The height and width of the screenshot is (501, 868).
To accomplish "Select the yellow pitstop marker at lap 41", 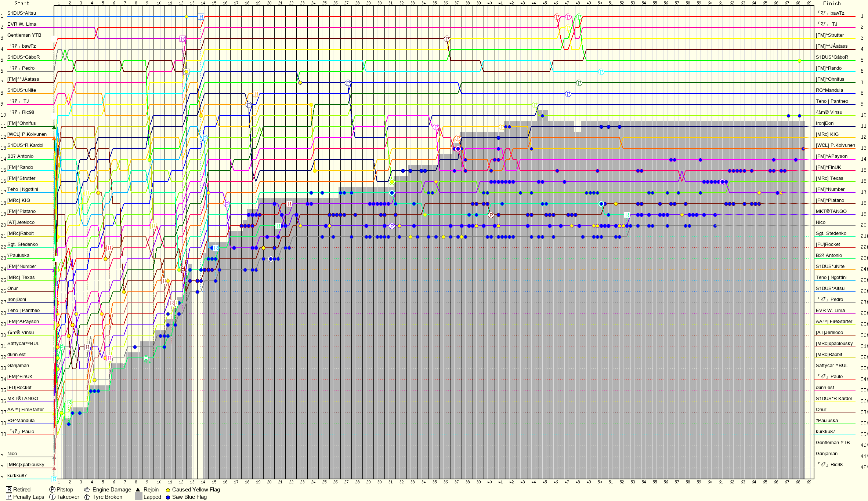I will pos(502,127).
